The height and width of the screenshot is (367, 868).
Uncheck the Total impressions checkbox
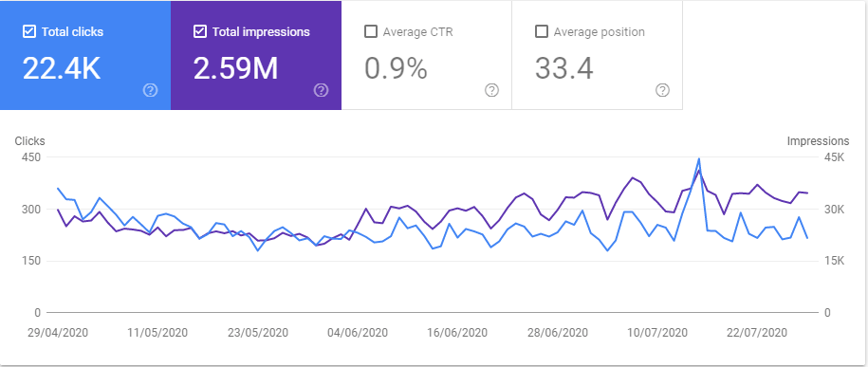tap(200, 31)
